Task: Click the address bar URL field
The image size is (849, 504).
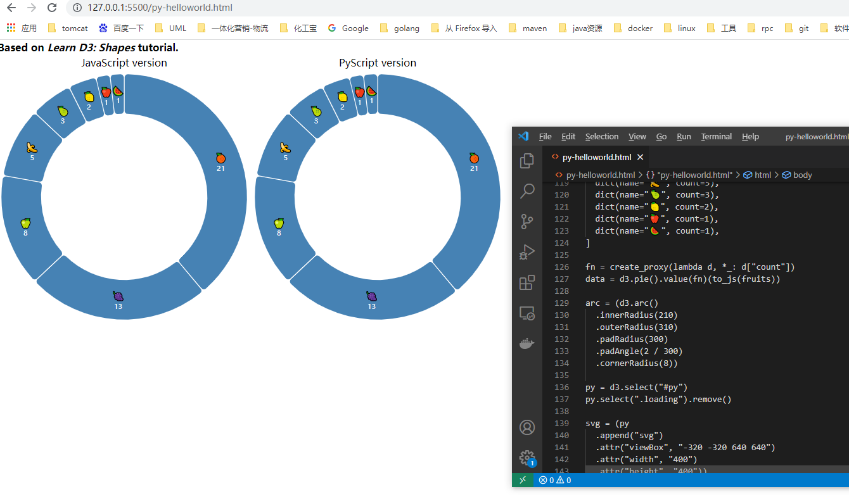Action: (456, 8)
